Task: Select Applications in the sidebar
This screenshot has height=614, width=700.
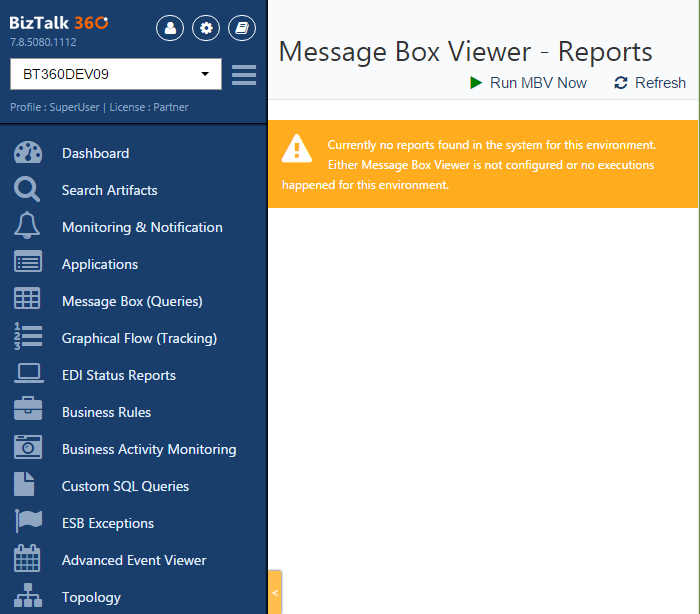Action: 100,264
